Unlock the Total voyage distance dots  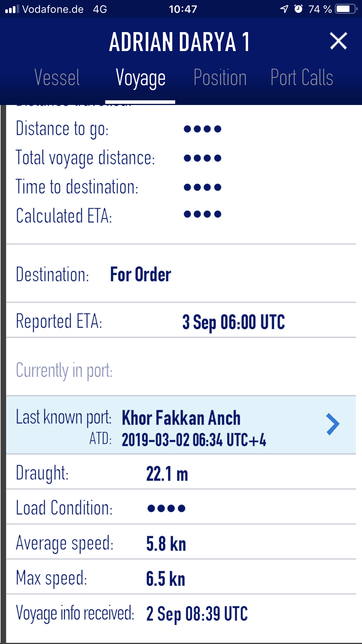coord(203,158)
